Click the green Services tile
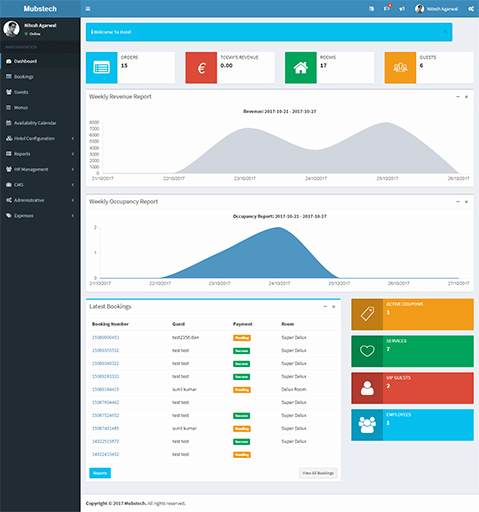 pos(412,351)
